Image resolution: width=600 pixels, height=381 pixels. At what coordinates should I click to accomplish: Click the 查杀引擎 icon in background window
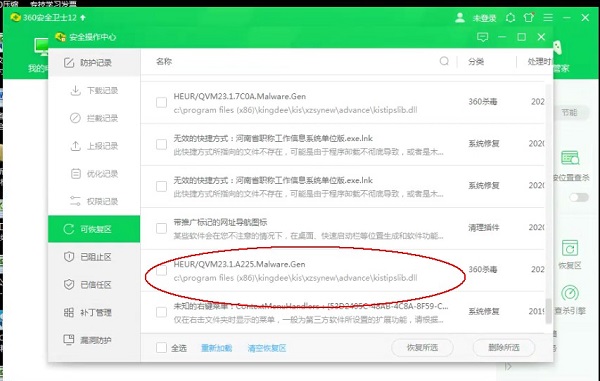point(570,293)
